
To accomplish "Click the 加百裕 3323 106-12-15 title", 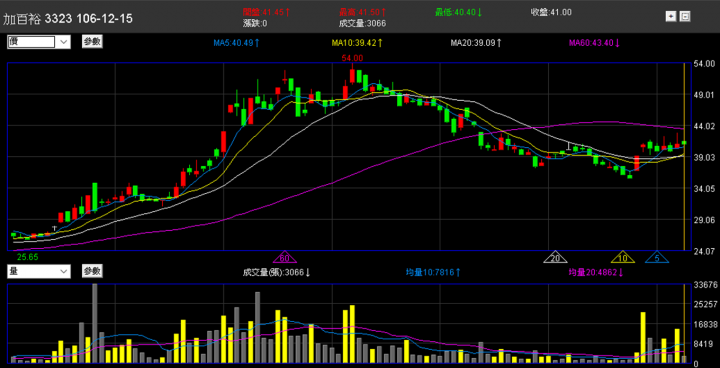I will click(x=68, y=19).
